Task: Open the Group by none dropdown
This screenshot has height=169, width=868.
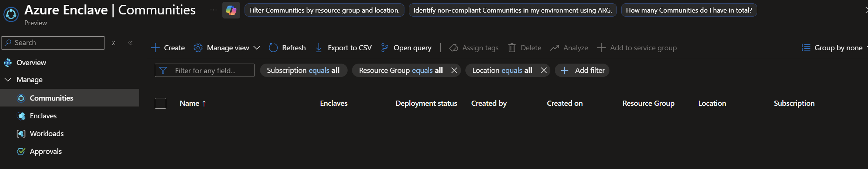Action: [x=834, y=48]
